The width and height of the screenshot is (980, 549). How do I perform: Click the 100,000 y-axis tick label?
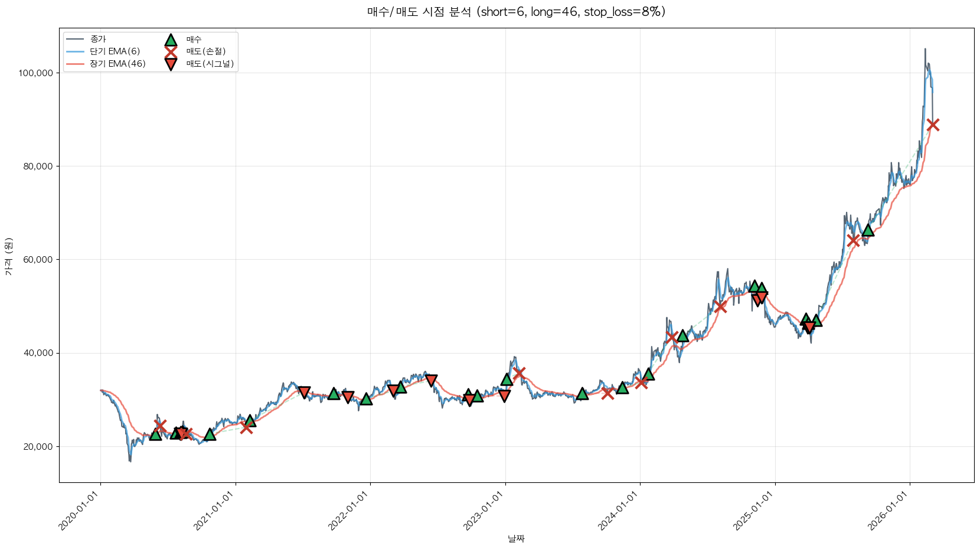(x=36, y=73)
